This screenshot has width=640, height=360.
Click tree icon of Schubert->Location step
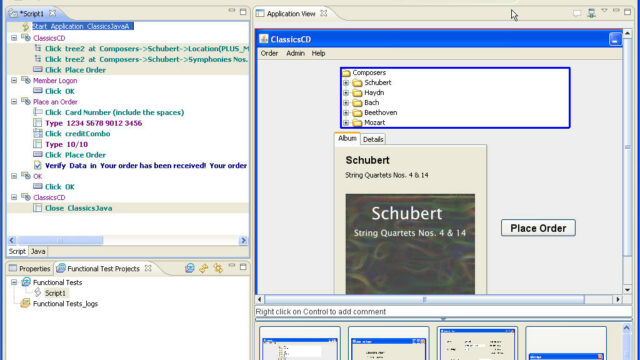(38, 49)
